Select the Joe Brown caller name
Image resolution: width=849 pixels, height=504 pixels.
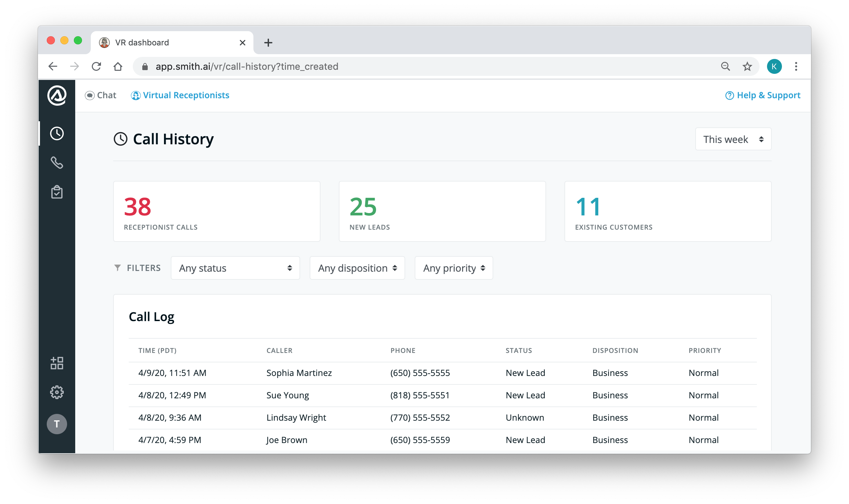pos(287,440)
